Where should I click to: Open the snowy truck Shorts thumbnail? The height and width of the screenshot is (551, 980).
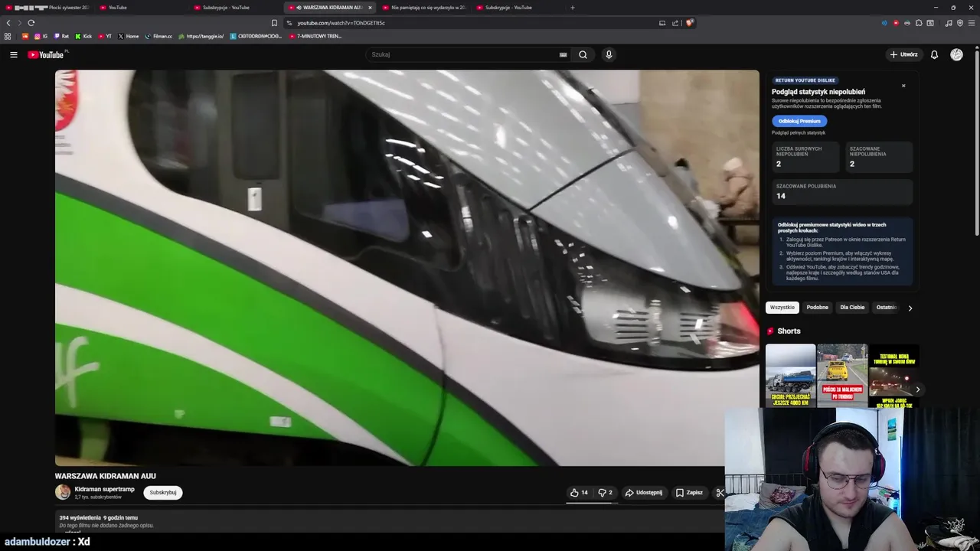tap(791, 376)
